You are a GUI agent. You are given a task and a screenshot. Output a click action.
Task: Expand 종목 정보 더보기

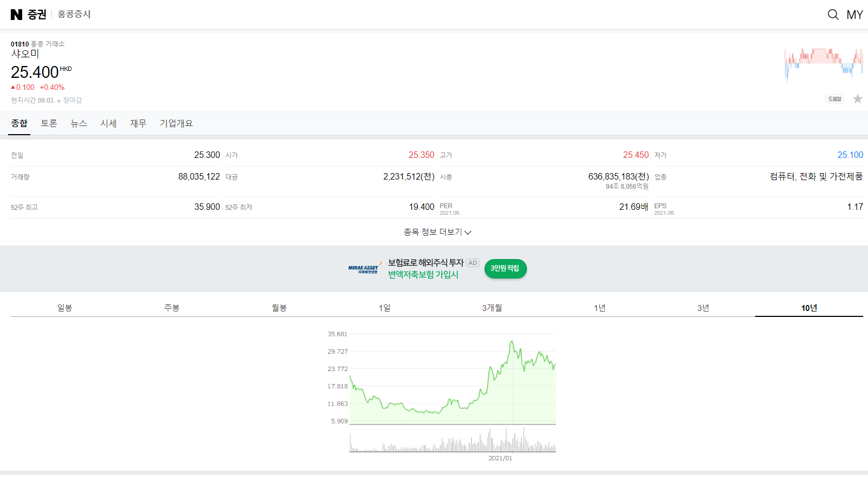point(437,232)
